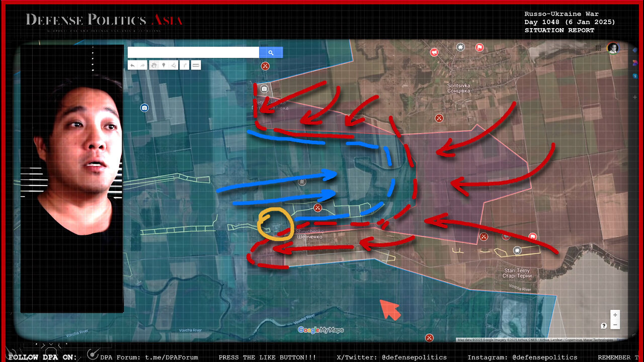Viewport: 644px width, 362px height.
Task: Open the Add directions tool
Action: [185, 65]
